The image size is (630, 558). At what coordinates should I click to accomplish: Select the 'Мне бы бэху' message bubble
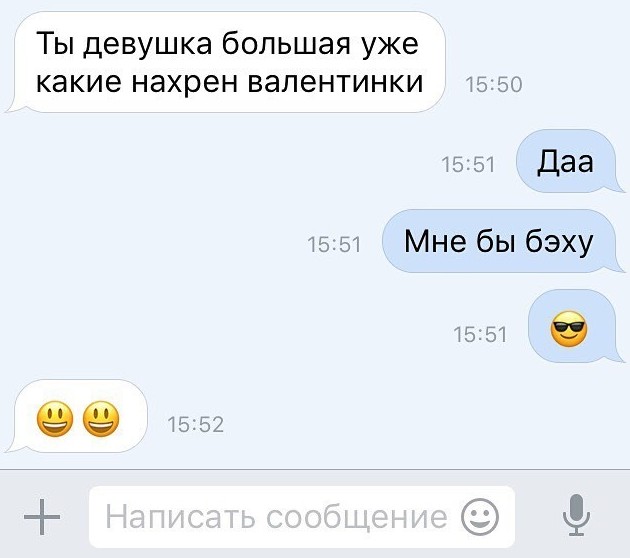click(x=502, y=241)
